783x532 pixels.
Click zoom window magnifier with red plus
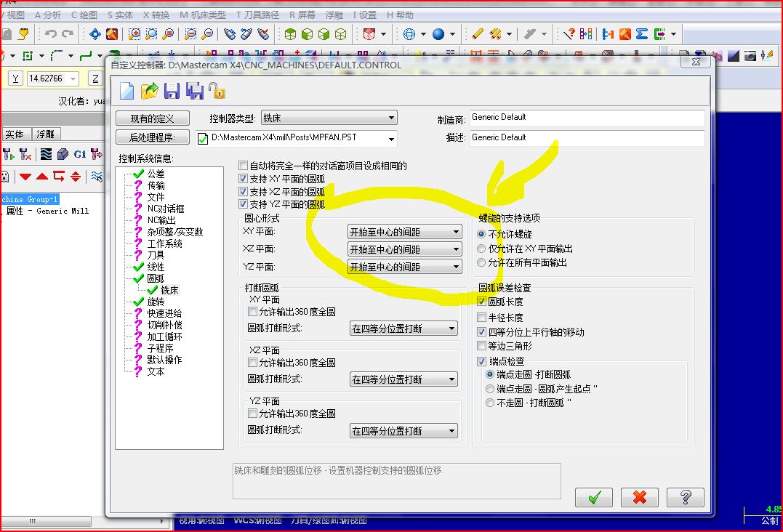coord(134,34)
